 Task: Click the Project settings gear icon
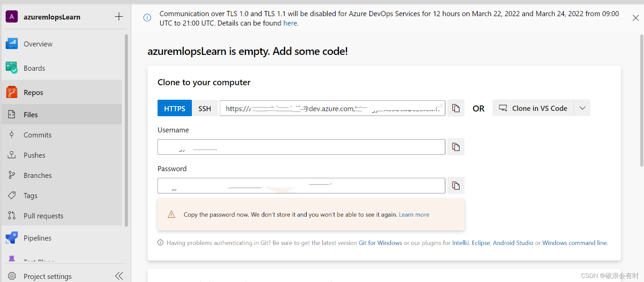[12, 276]
